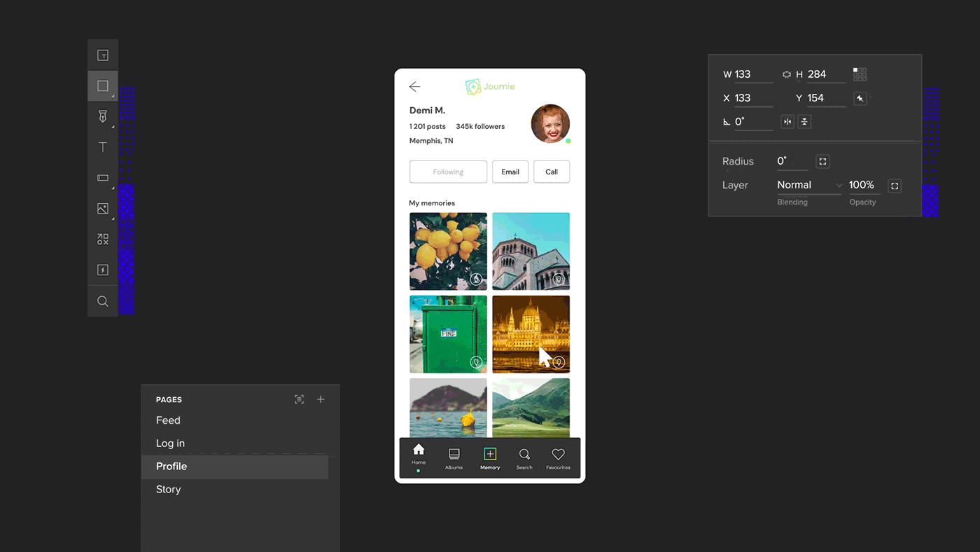Viewport: 980px width, 552px height.
Task: Select the Image tool in toolbar
Action: [x=103, y=209]
